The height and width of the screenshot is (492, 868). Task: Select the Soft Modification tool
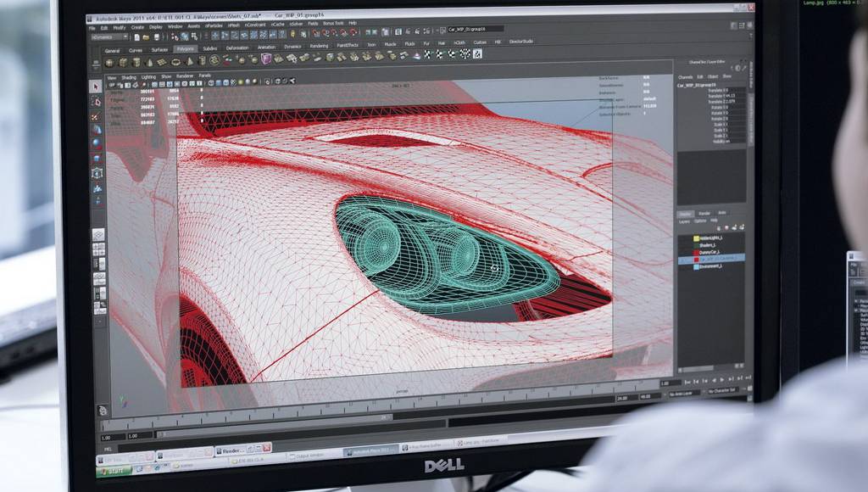click(x=98, y=187)
